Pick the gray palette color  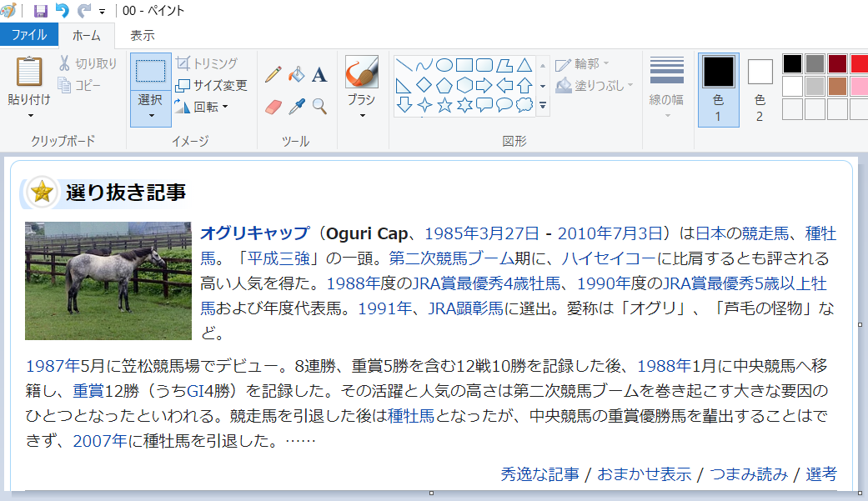coord(815,63)
